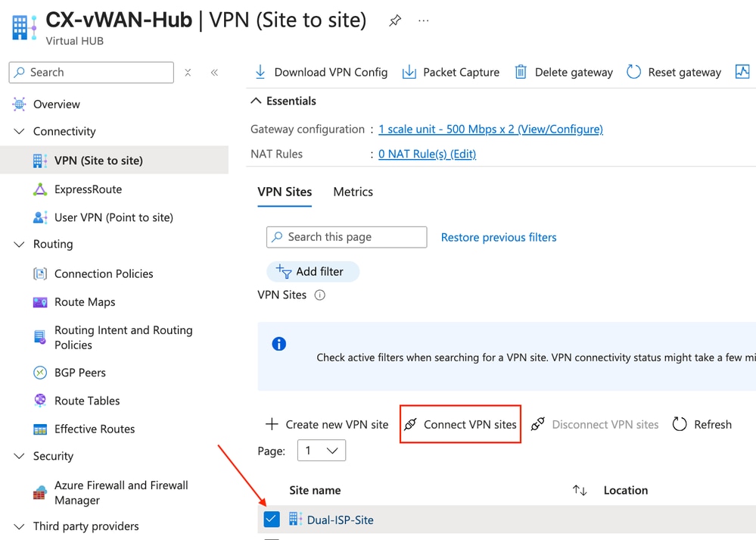
Task: Open the Dual-ISP-Site link
Action: 341,520
